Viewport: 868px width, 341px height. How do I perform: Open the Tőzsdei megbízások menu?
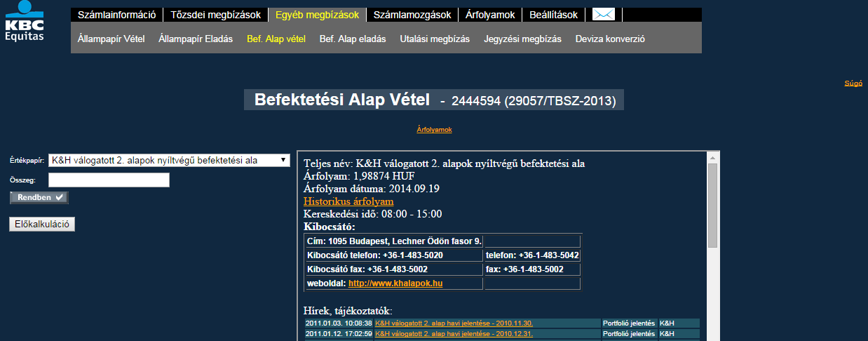click(x=215, y=15)
